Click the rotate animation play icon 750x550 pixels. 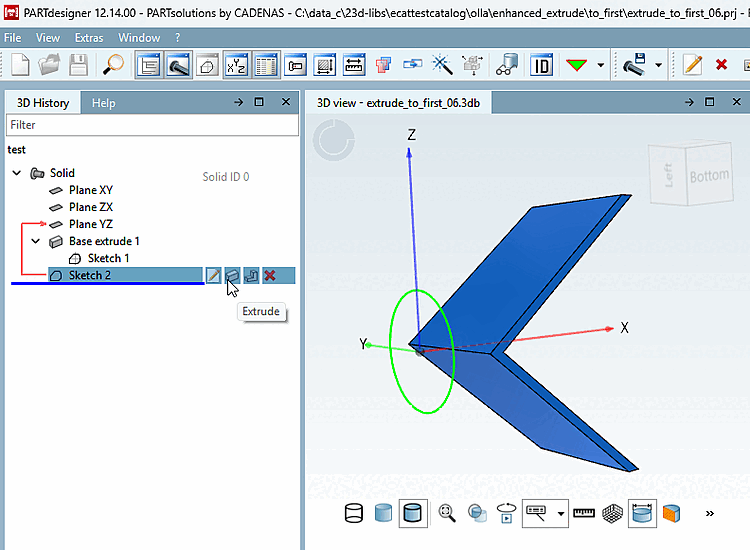click(507, 513)
